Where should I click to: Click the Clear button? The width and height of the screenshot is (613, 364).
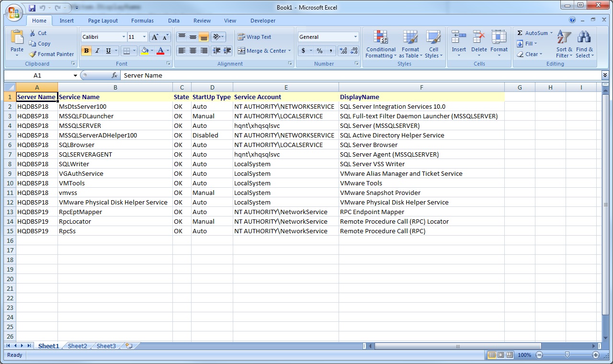pyautogui.click(x=530, y=54)
